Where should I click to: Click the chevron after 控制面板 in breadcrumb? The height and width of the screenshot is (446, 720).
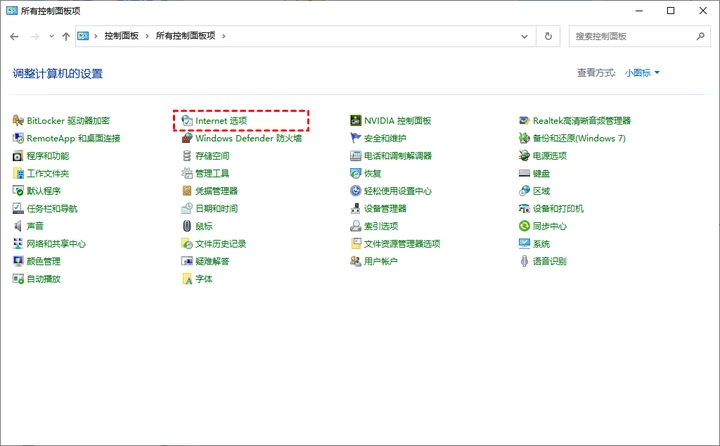[x=147, y=36]
